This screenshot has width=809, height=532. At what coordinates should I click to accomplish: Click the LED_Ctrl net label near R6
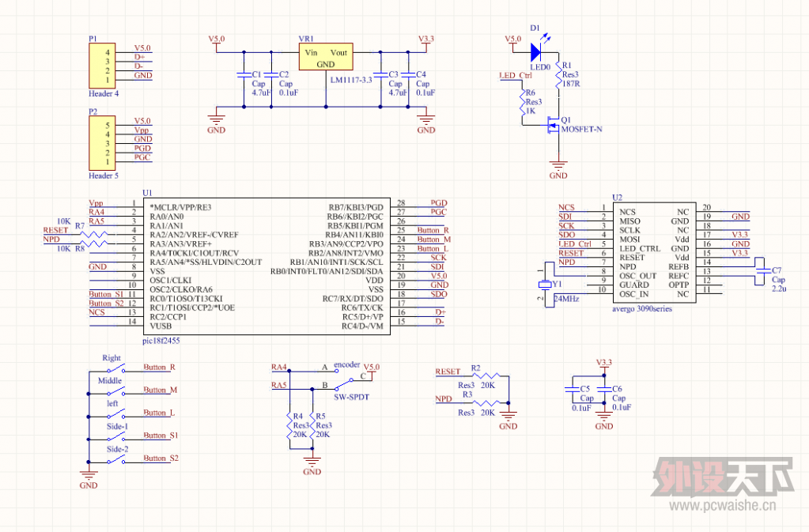click(516, 75)
